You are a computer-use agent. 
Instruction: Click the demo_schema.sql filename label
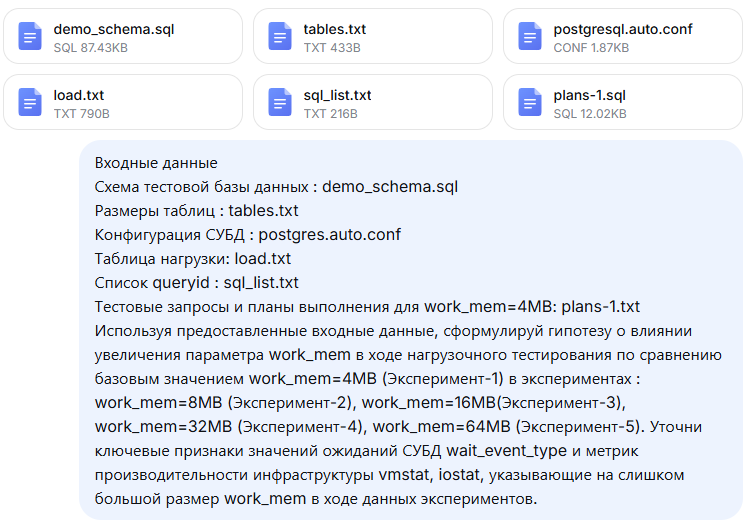point(114,30)
